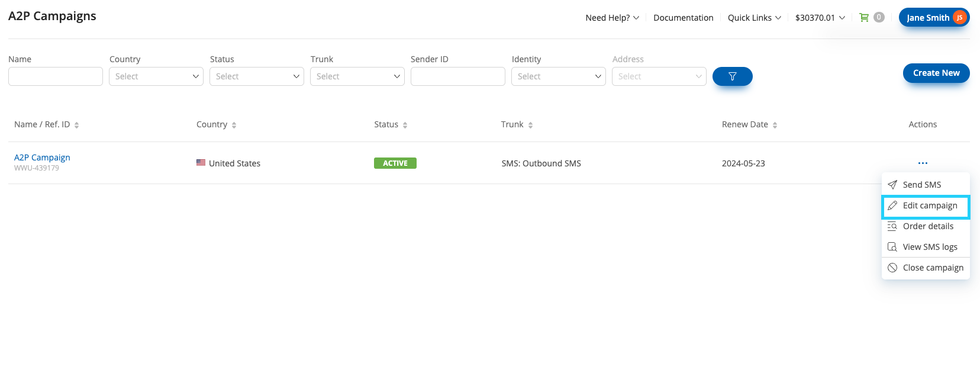The image size is (980, 376).
Task: Click the pencil icon beside Edit campaign
Action: [x=892, y=205]
